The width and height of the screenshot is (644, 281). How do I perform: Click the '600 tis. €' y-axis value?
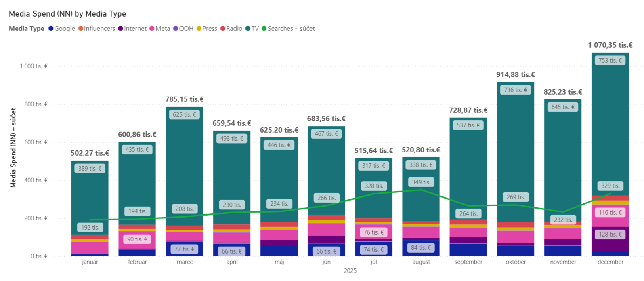click(x=36, y=142)
